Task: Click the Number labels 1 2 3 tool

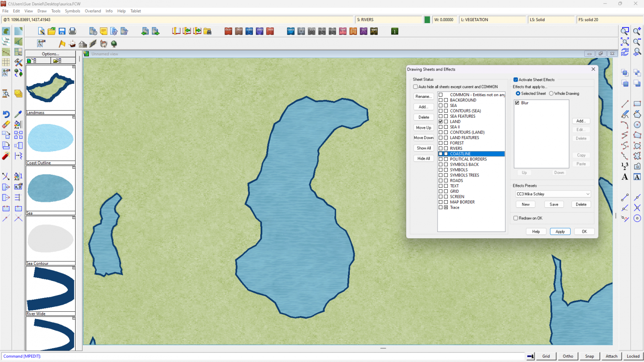Action: [625, 166]
